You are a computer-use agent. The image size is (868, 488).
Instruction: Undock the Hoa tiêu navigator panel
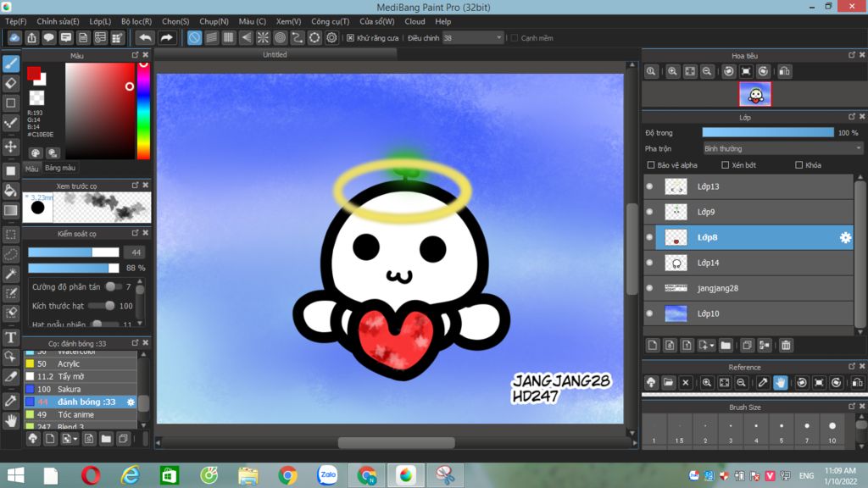coord(851,55)
